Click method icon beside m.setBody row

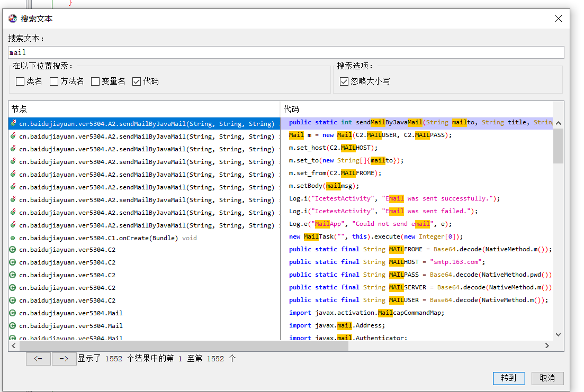coord(13,187)
